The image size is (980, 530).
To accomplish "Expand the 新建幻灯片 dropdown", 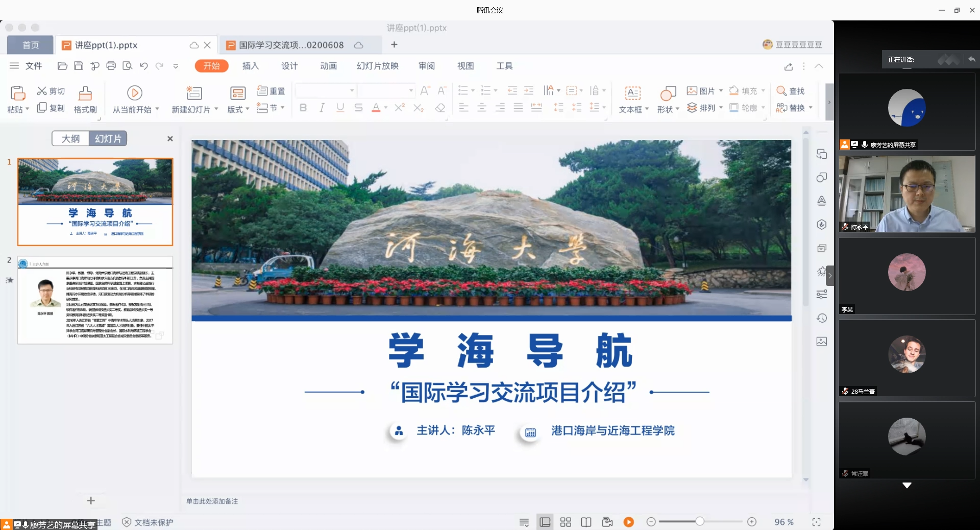I will (x=216, y=109).
